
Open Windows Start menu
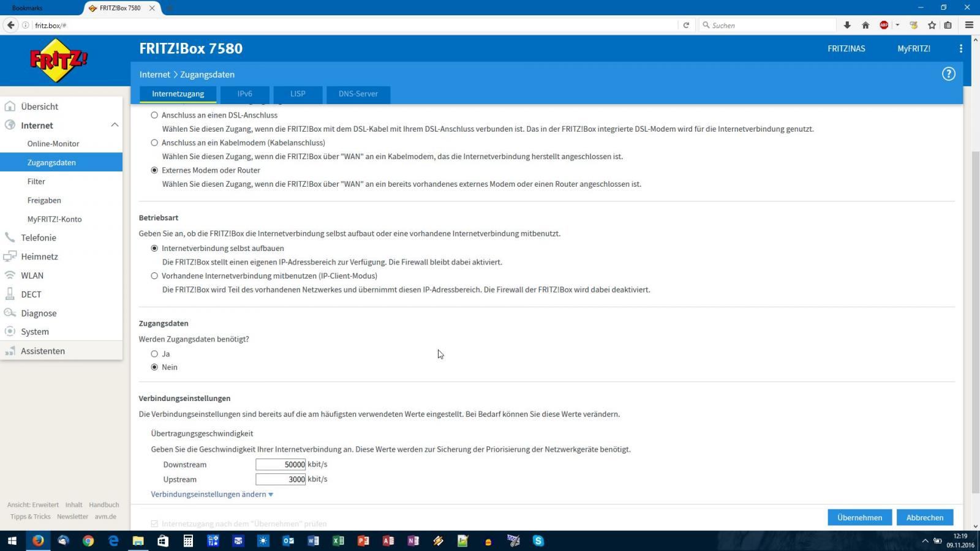pos(12,541)
